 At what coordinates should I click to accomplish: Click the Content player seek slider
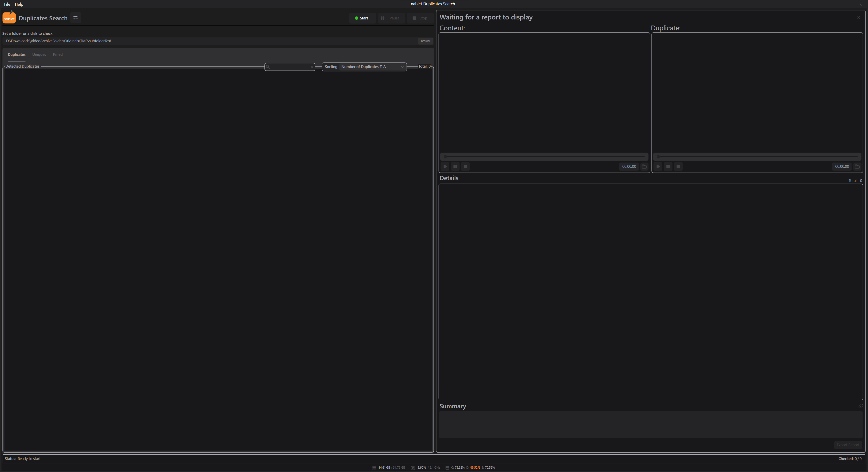coord(544,157)
